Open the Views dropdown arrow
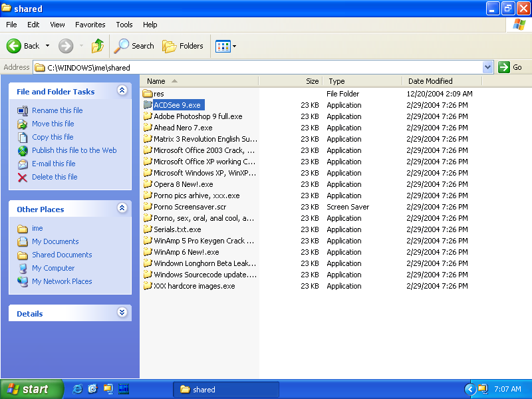This screenshot has width=532, height=399. click(x=234, y=46)
